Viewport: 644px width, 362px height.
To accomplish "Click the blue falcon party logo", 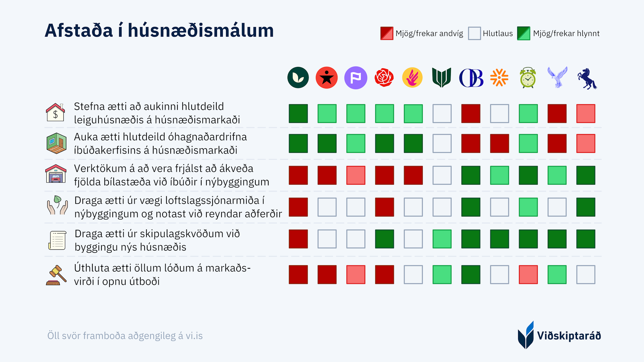I will coord(557,77).
